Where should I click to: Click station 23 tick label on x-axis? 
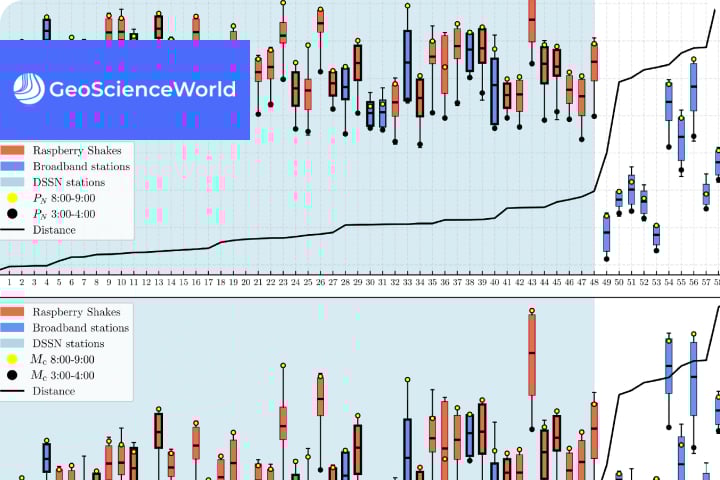283,284
